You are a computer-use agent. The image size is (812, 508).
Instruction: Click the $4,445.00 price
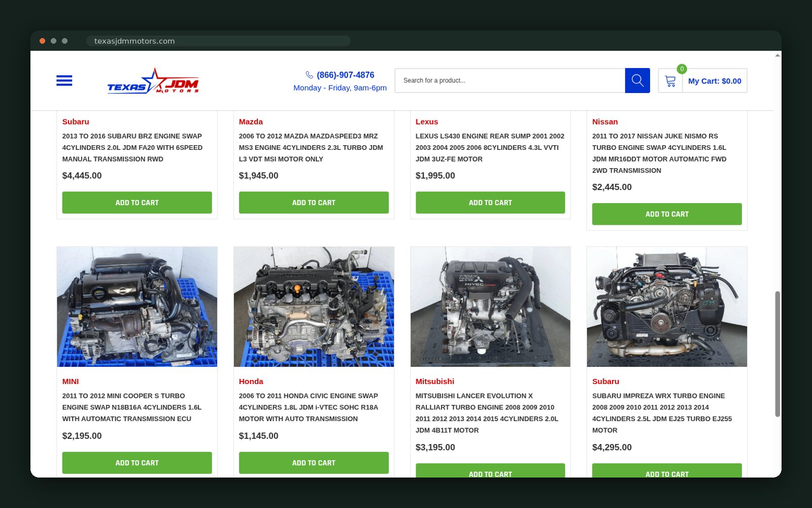coord(82,176)
